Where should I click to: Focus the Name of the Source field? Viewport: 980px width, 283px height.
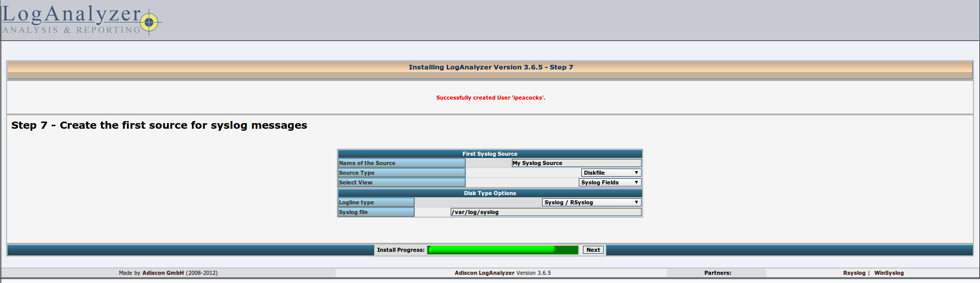[x=576, y=163]
